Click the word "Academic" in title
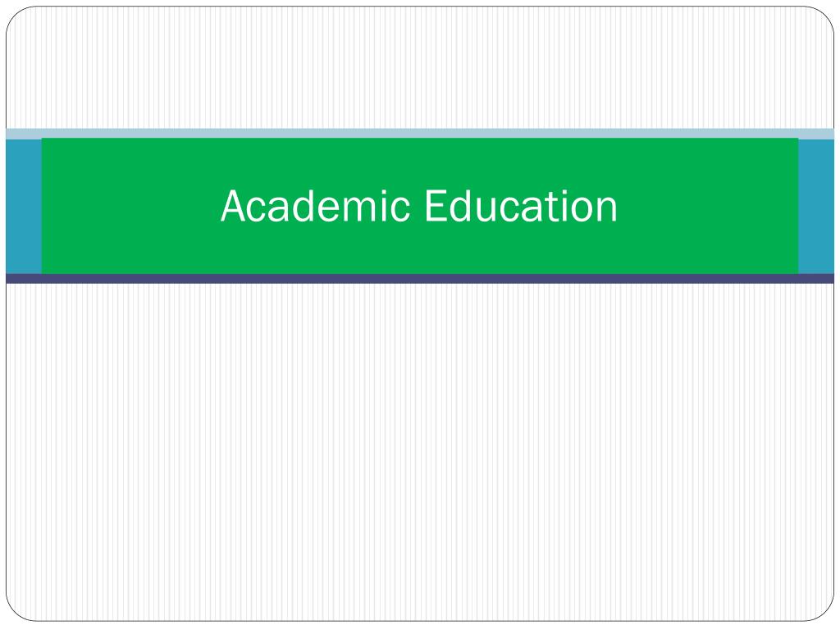840x630 pixels. point(316,206)
